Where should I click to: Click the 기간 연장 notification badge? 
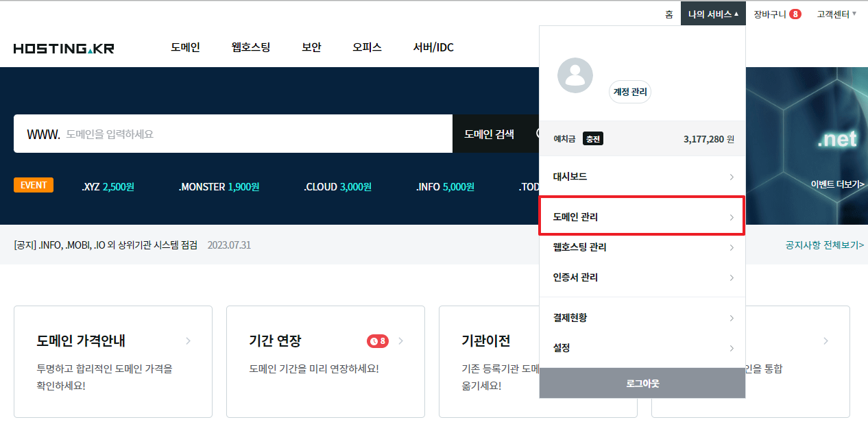pos(377,340)
